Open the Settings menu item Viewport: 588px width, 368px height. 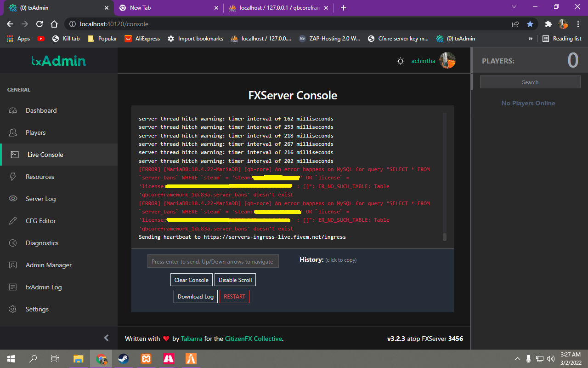(x=59, y=309)
